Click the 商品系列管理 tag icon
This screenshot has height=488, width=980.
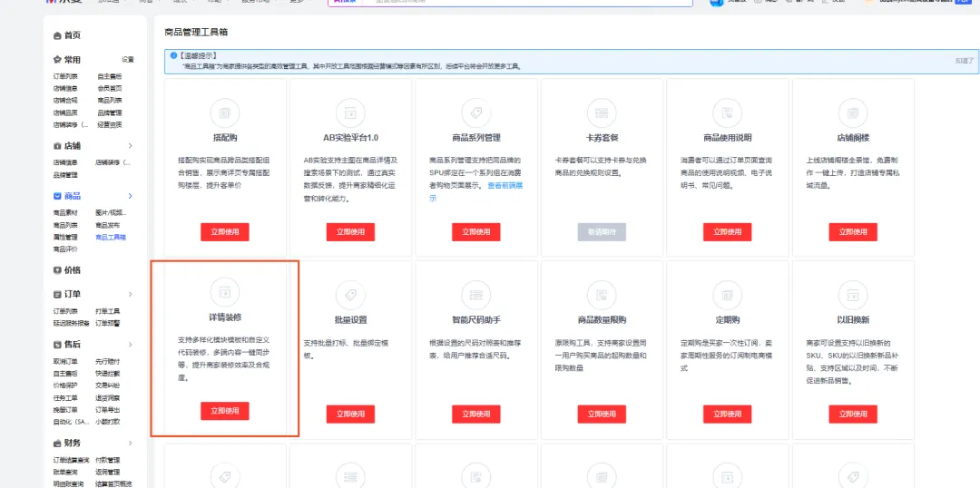click(x=475, y=113)
